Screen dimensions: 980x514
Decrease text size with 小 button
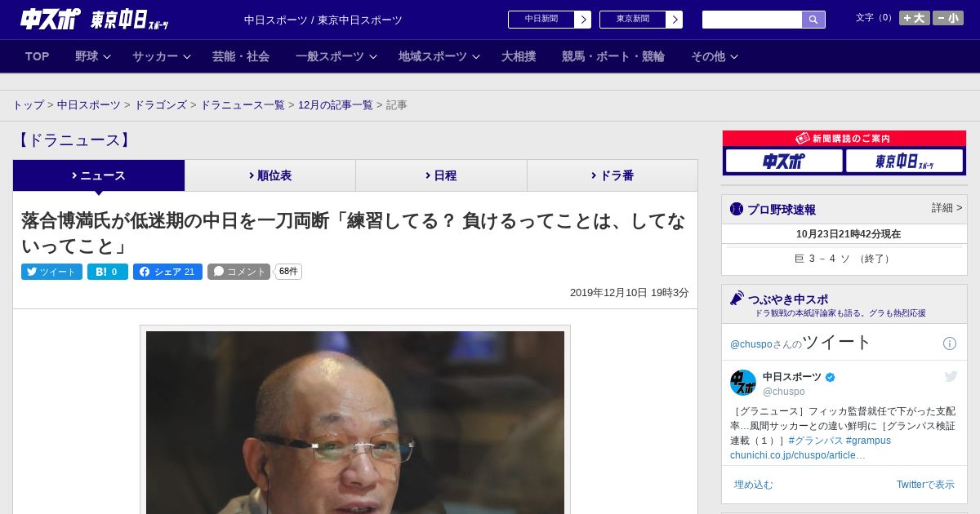point(948,18)
